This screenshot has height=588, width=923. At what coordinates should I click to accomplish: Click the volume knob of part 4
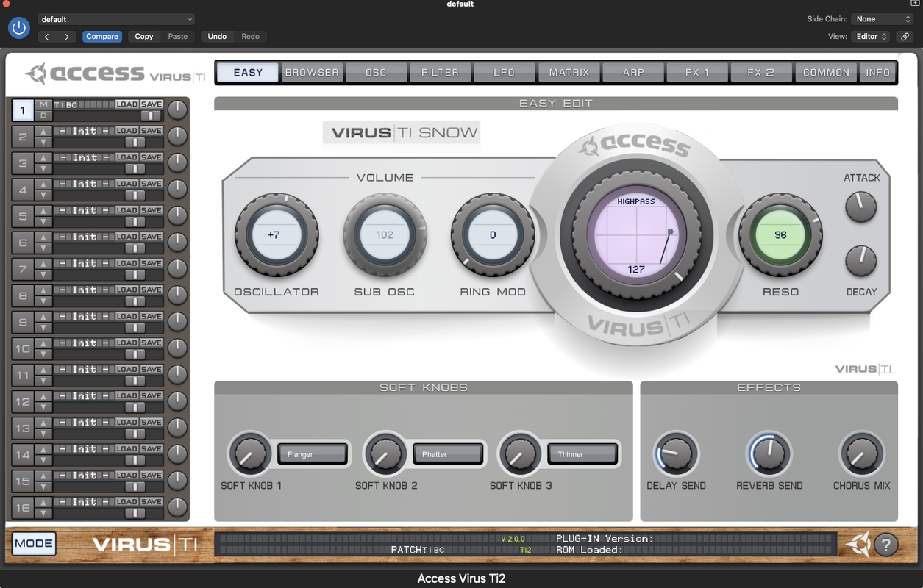click(x=177, y=190)
